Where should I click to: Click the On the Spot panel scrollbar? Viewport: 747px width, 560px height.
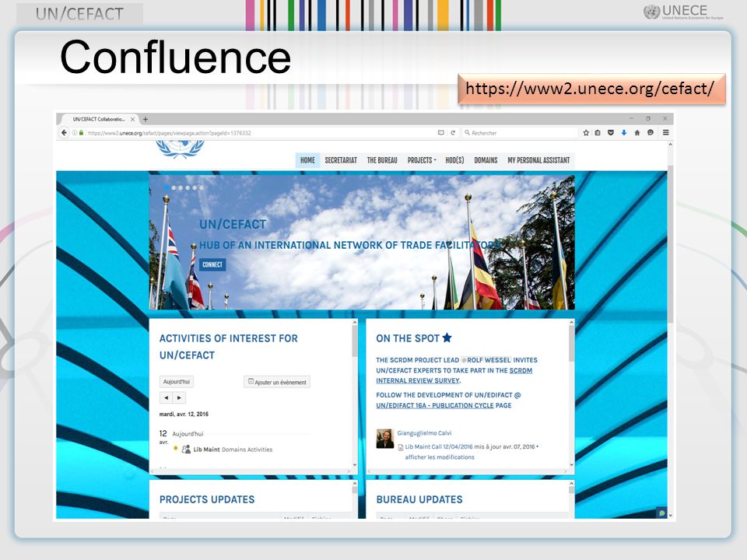click(571, 344)
